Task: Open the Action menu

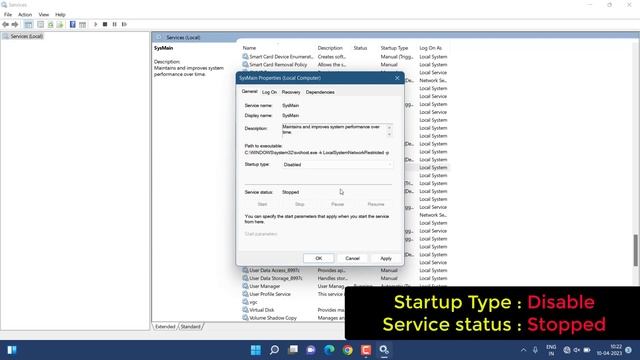Action: click(x=25, y=15)
